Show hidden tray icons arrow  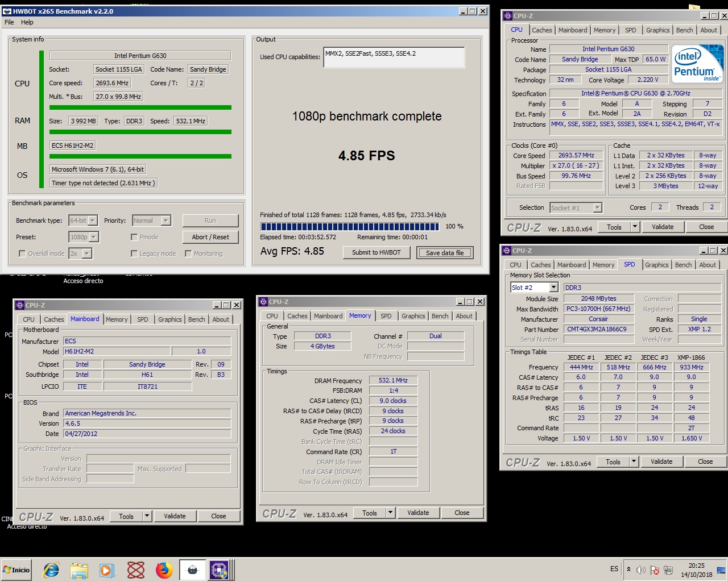[x=628, y=569]
